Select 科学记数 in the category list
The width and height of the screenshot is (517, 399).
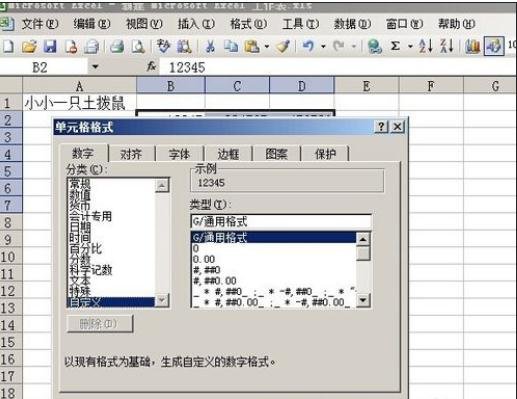coord(90,270)
